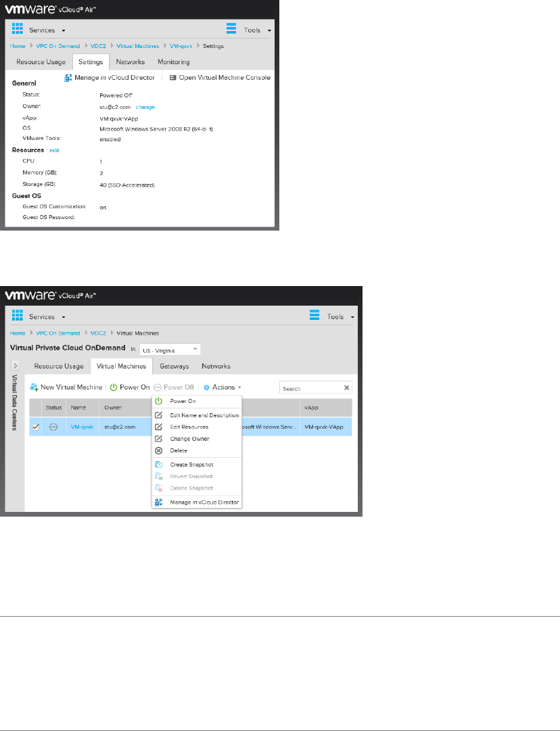
Task: Click Change Owner pencil icon
Action: click(x=158, y=439)
